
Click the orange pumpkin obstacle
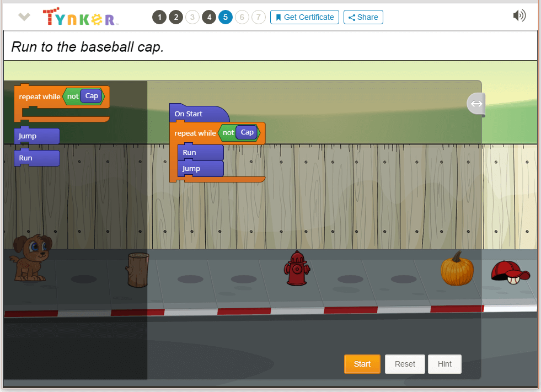coord(457,269)
